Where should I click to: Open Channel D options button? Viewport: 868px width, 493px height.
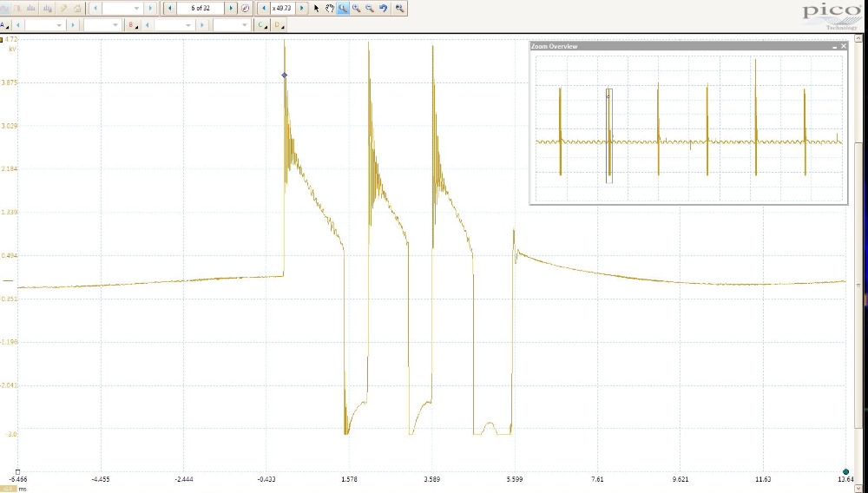click(279, 25)
